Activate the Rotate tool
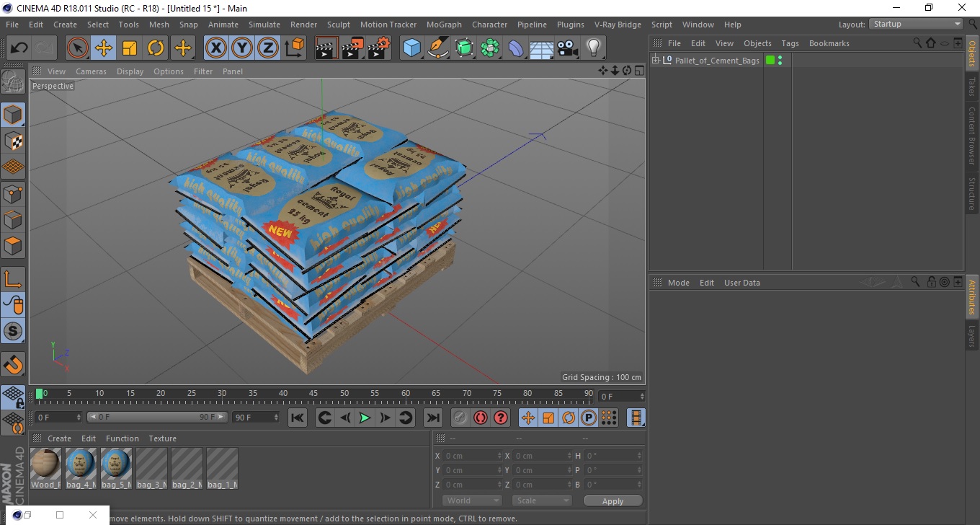Screen dimensions: 980x525 (x=156, y=48)
